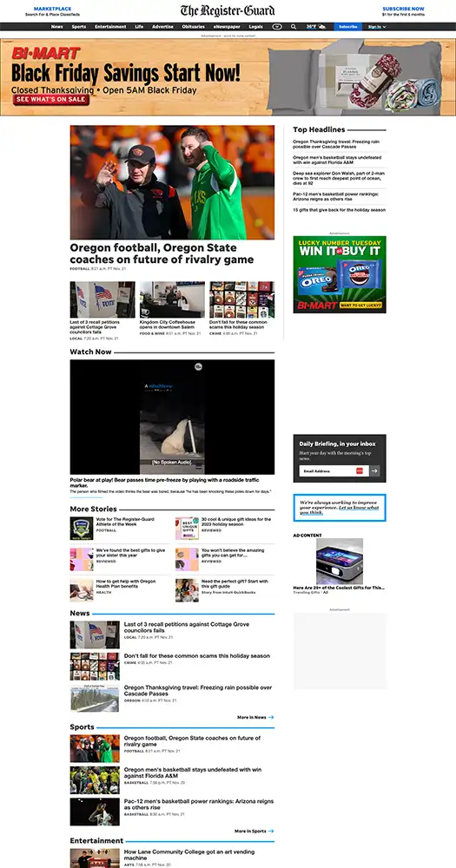Click the More in News arrow link
456x868 pixels.
255,718
